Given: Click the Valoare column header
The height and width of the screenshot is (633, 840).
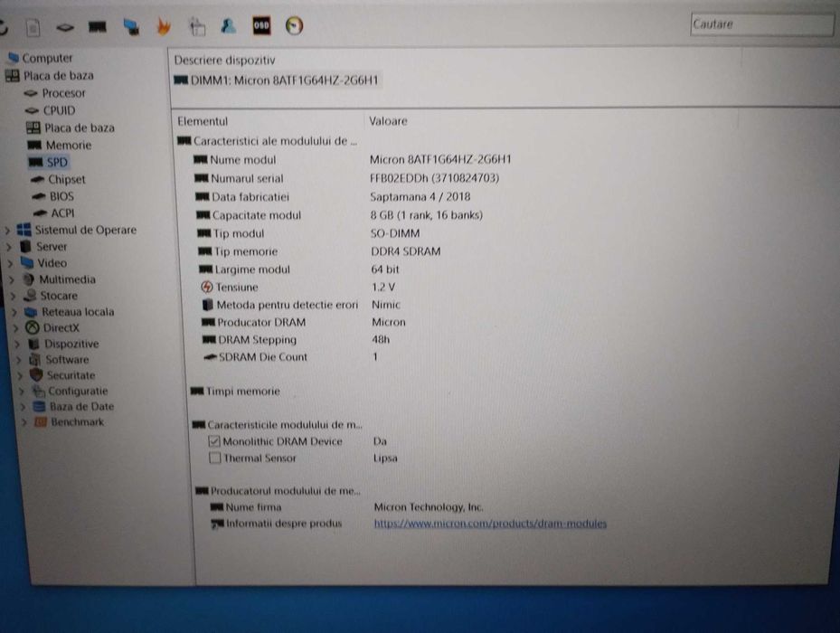Looking at the screenshot, I should point(388,121).
